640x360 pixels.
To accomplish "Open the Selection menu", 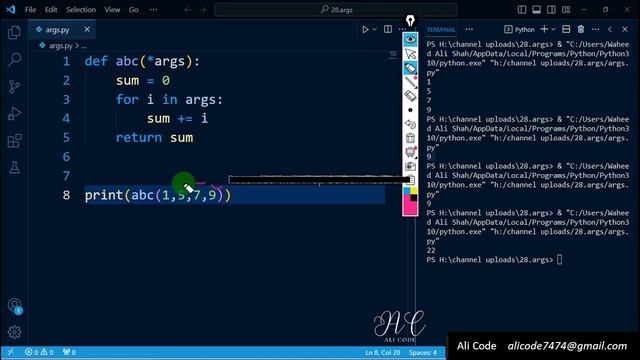I will 81,9.
